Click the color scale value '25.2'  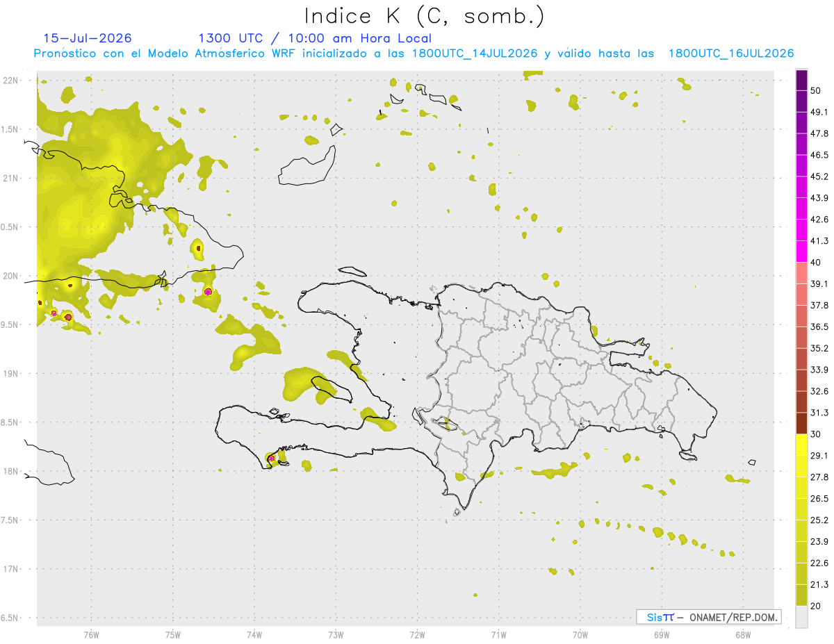point(819,520)
